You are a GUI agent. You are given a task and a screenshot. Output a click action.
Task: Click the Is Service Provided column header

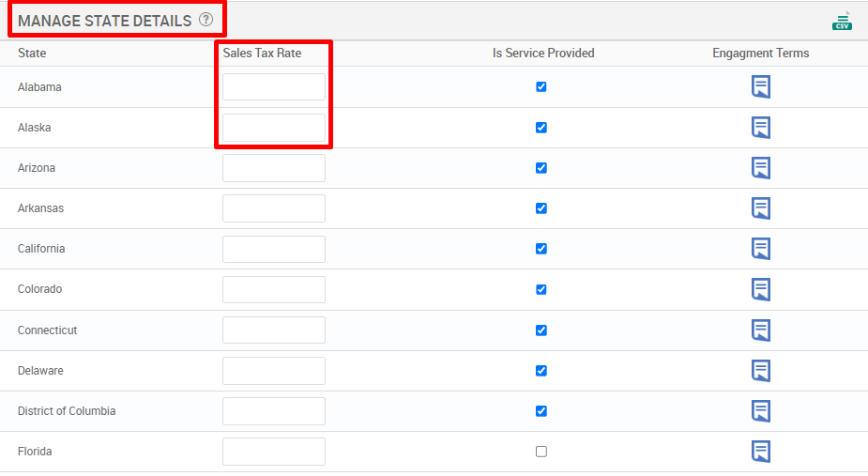[x=543, y=54]
